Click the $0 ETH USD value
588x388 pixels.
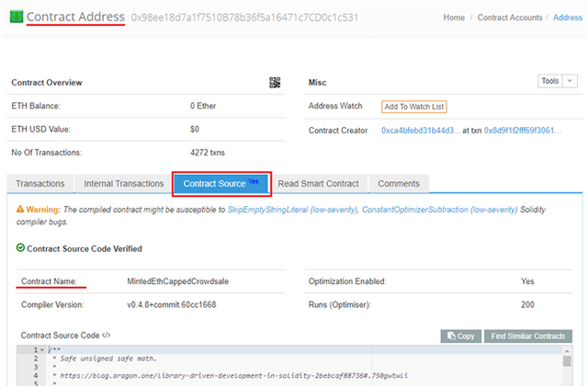pyautogui.click(x=194, y=129)
